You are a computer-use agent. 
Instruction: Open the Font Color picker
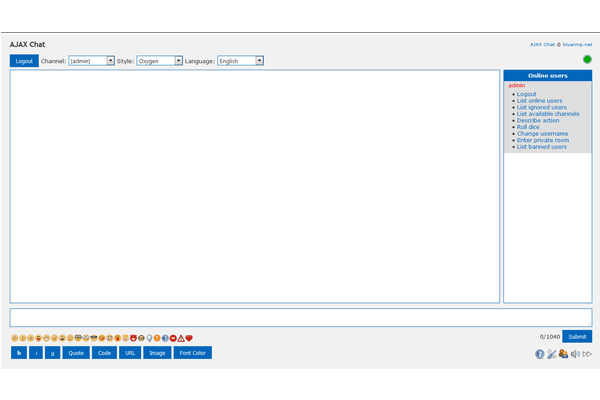click(192, 353)
